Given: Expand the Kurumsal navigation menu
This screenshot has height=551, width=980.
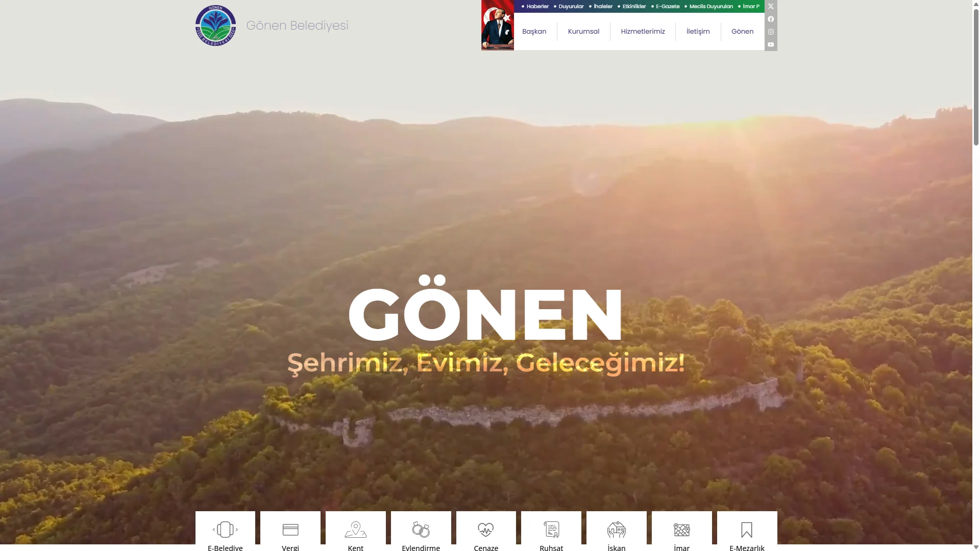Looking at the screenshot, I should coord(583,31).
